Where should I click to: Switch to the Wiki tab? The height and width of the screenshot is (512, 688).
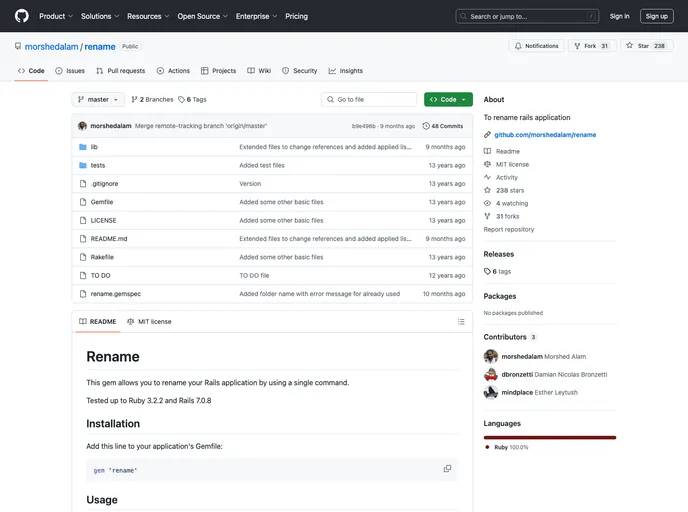click(x=259, y=71)
